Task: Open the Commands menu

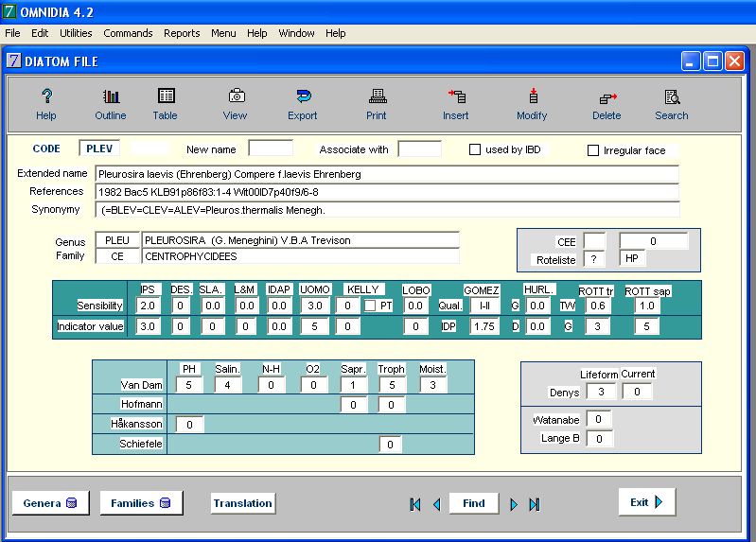Action: click(x=128, y=33)
